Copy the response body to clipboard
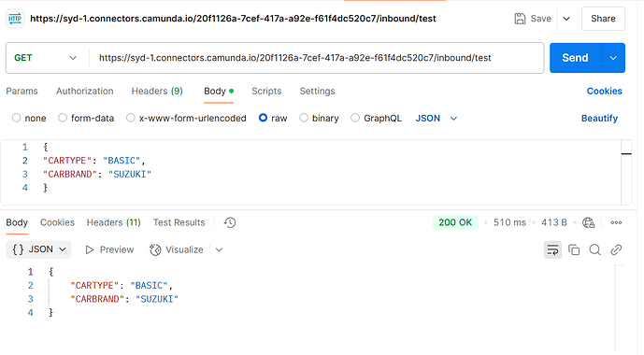The height and width of the screenshot is (355, 644). click(574, 249)
